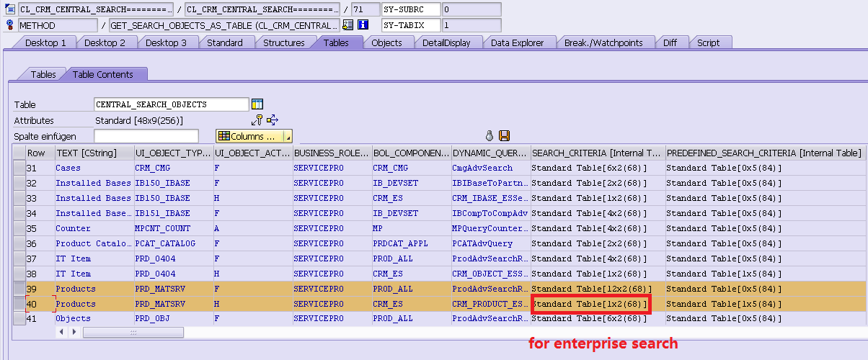This screenshot has height=360, width=868.
Task: Click the Table name input field
Action: coord(172,104)
